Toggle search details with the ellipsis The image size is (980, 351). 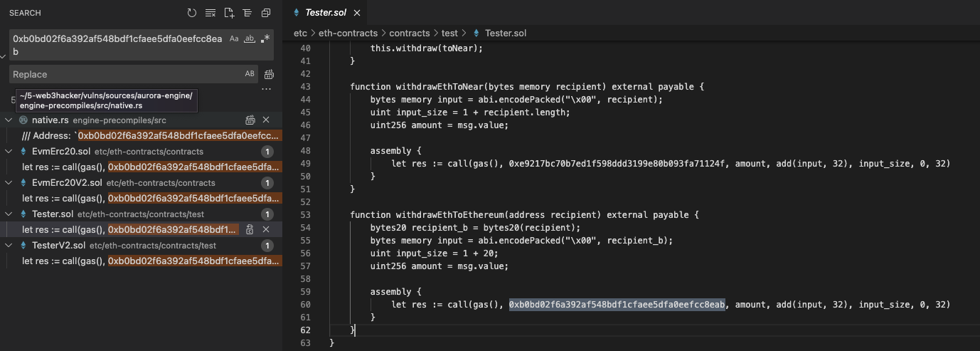point(266,90)
